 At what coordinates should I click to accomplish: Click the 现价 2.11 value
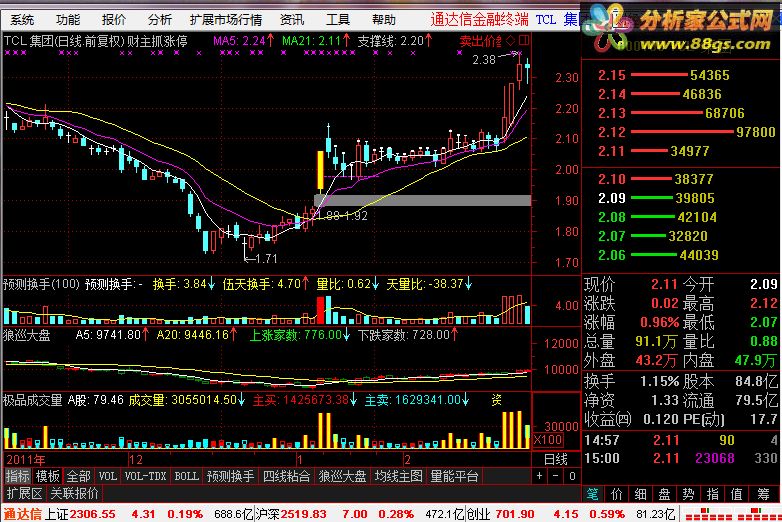point(664,285)
